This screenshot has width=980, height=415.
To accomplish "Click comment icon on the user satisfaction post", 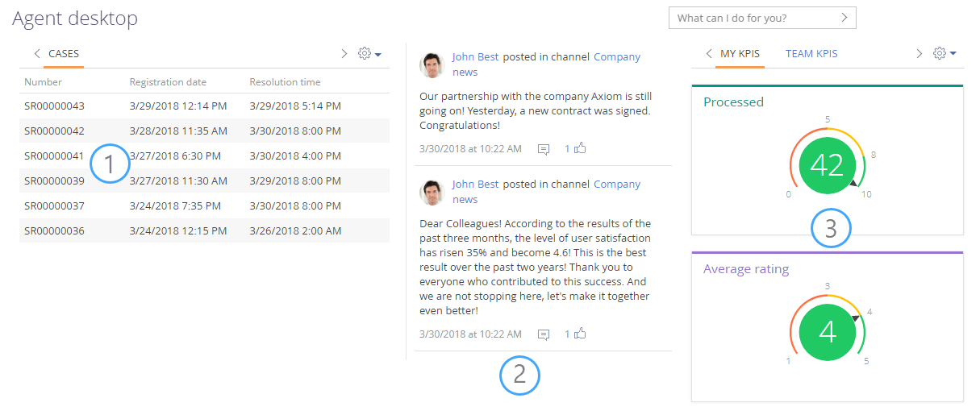I will point(544,334).
